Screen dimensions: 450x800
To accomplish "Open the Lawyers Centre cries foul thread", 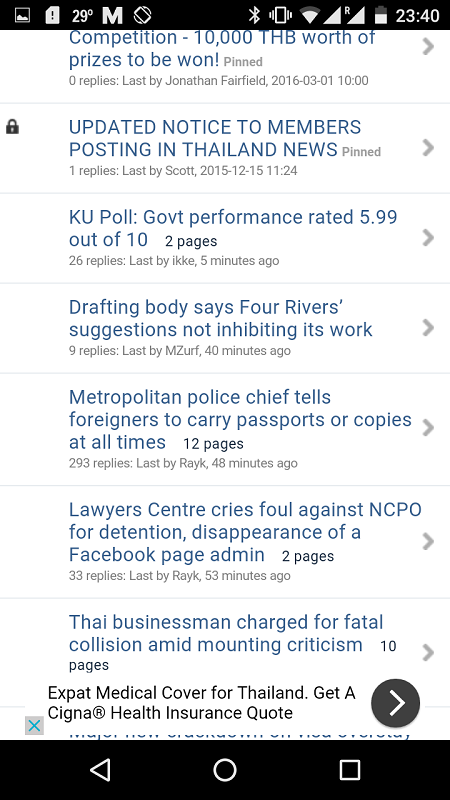I will (245, 532).
